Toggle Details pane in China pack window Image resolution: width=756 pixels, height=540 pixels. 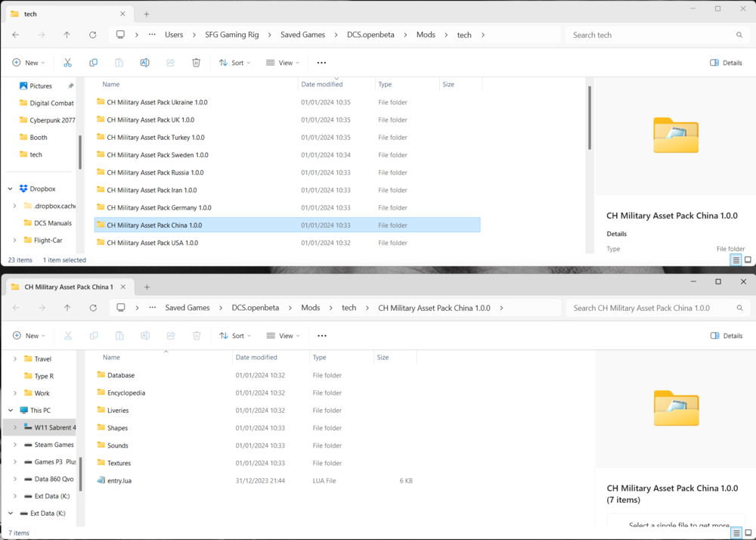[727, 336]
